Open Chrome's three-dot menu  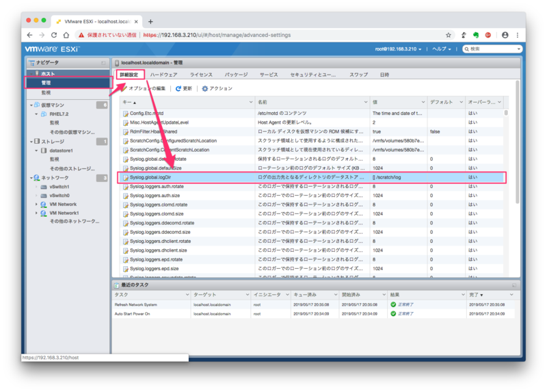[518, 35]
